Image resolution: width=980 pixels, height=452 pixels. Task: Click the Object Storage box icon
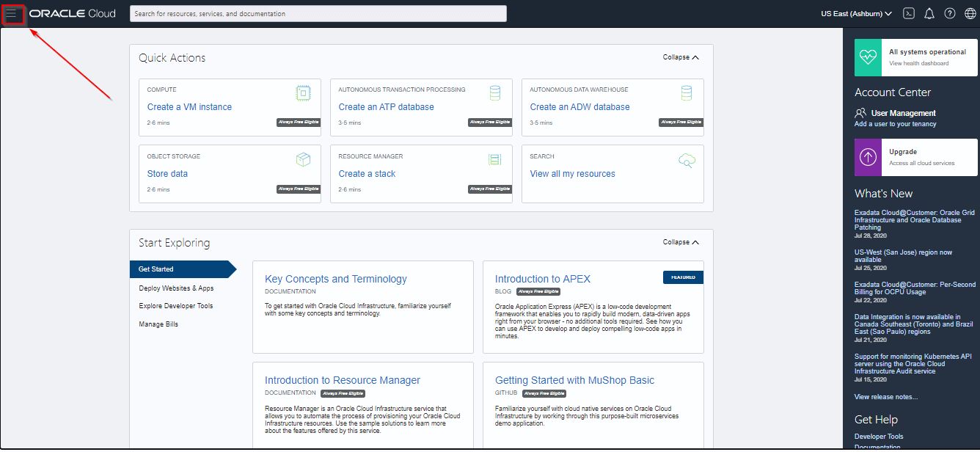click(x=303, y=160)
